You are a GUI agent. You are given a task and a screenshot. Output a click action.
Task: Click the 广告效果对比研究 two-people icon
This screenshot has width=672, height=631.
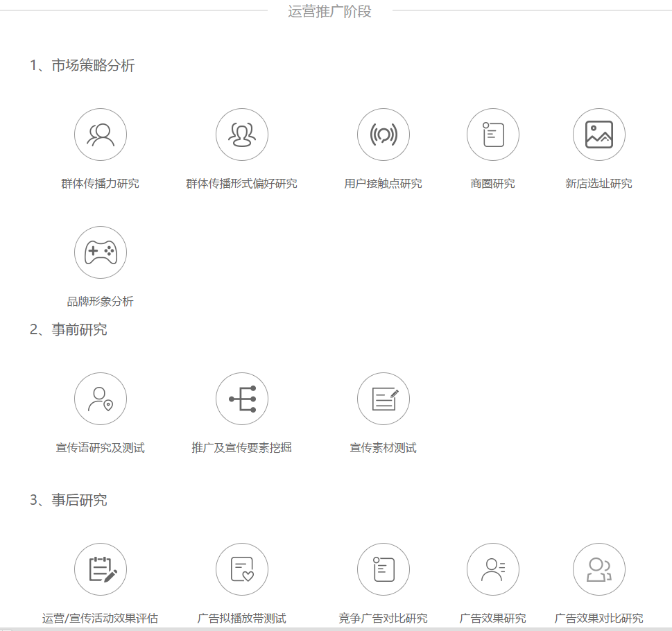[598, 569]
